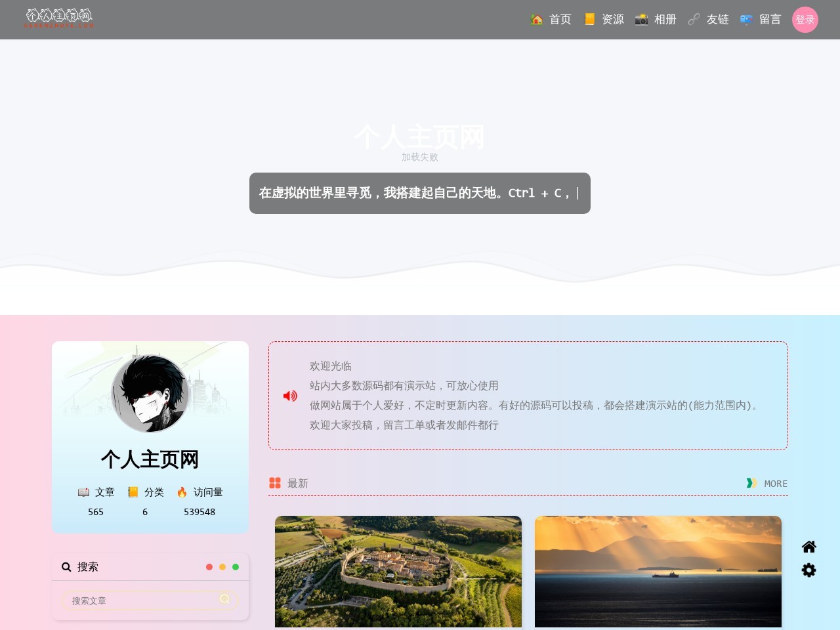Open the aerial castle village post thumbnail

tap(398, 572)
